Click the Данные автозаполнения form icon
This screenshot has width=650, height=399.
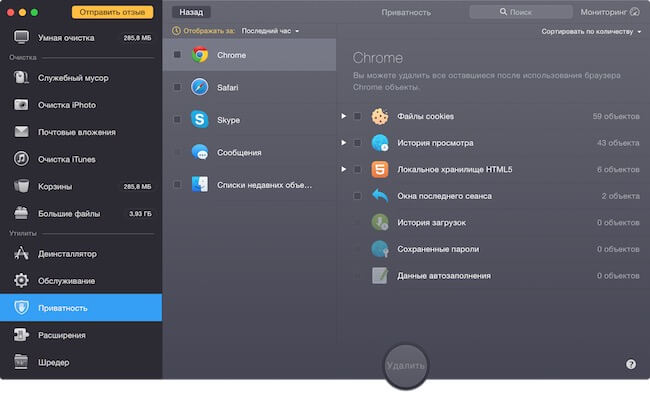click(380, 276)
